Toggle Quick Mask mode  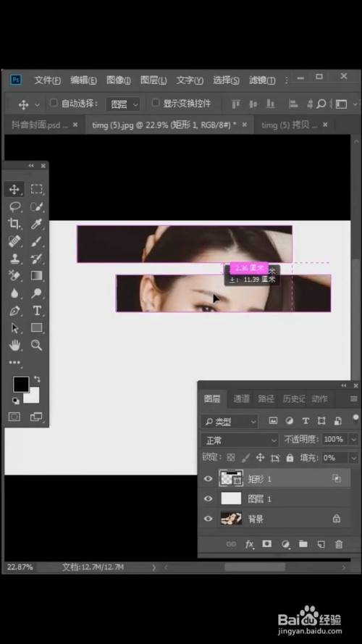click(14, 417)
